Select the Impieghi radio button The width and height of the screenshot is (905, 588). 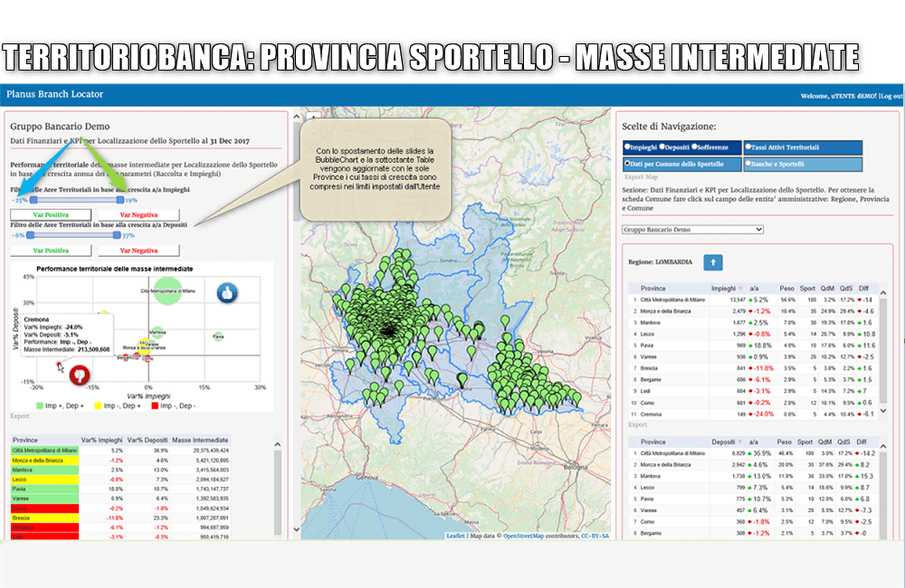click(x=627, y=147)
